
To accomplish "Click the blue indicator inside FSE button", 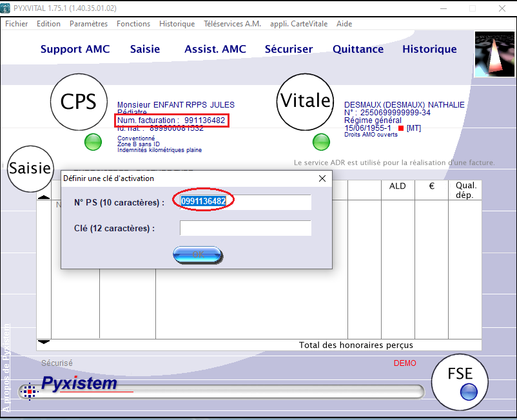I will pos(469,392).
